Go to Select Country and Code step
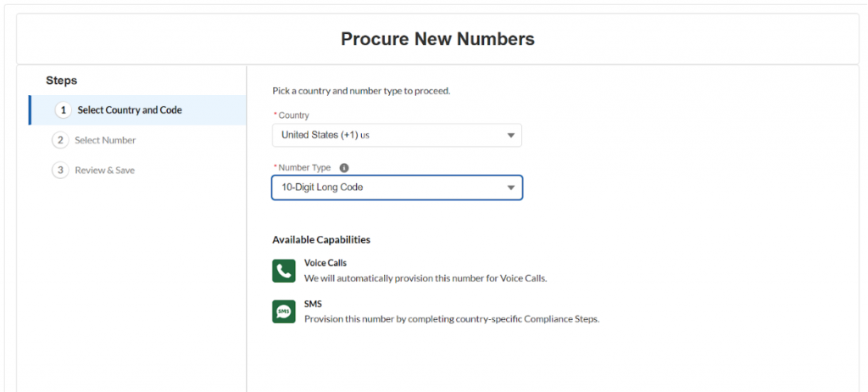 pos(130,110)
